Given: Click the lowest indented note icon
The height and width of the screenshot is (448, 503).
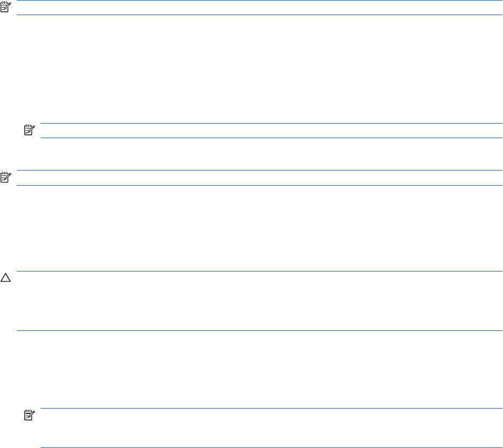Looking at the screenshot, I should click(x=29, y=416).
